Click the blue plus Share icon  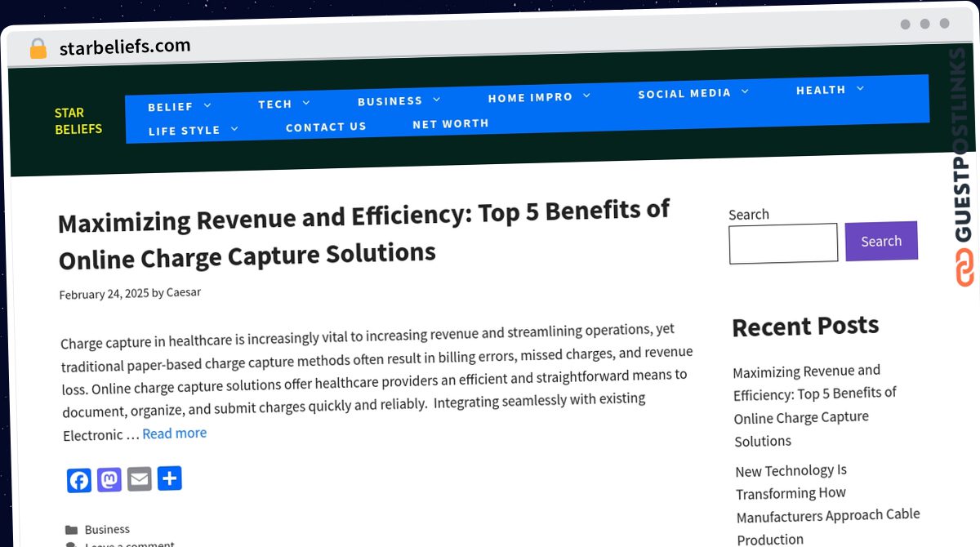(x=169, y=478)
